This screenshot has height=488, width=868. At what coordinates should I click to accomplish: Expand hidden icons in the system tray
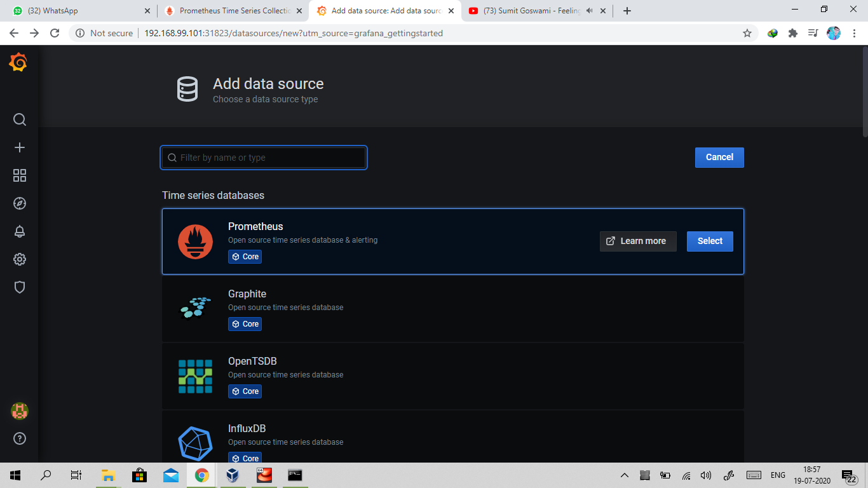click(625, 475)
